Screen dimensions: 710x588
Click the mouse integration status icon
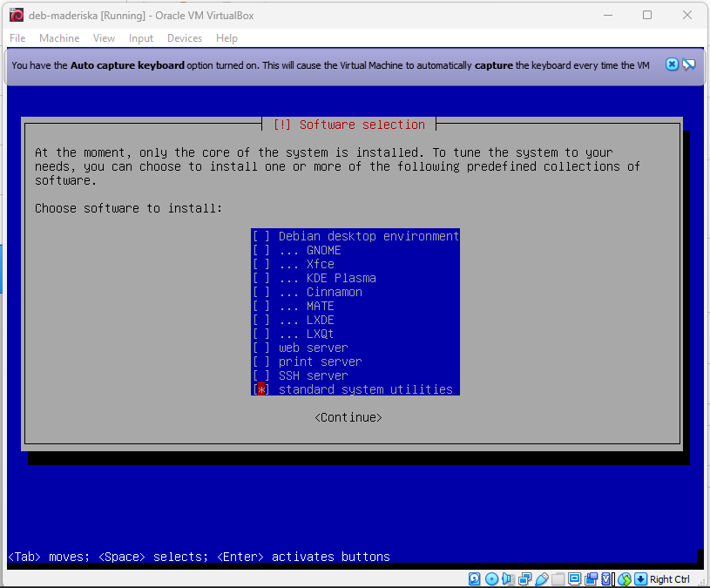click(625, 579)
